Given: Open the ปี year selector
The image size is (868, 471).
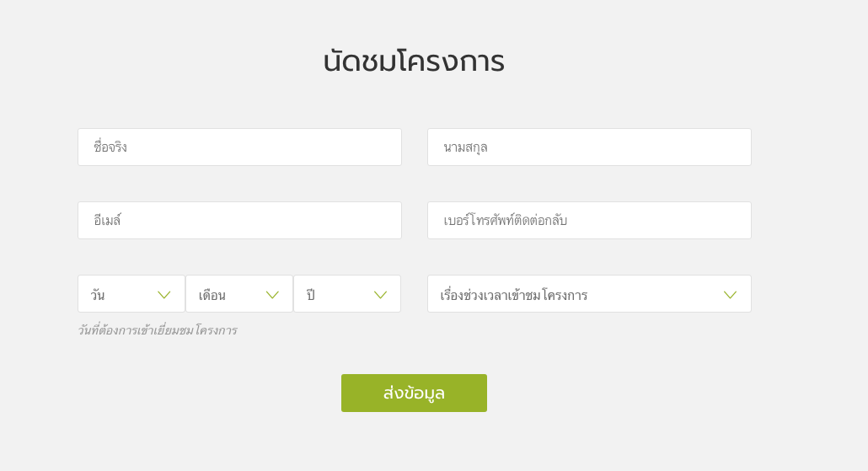Looking at the screenshot, I should pyautogui.click(x=347, y=294).
